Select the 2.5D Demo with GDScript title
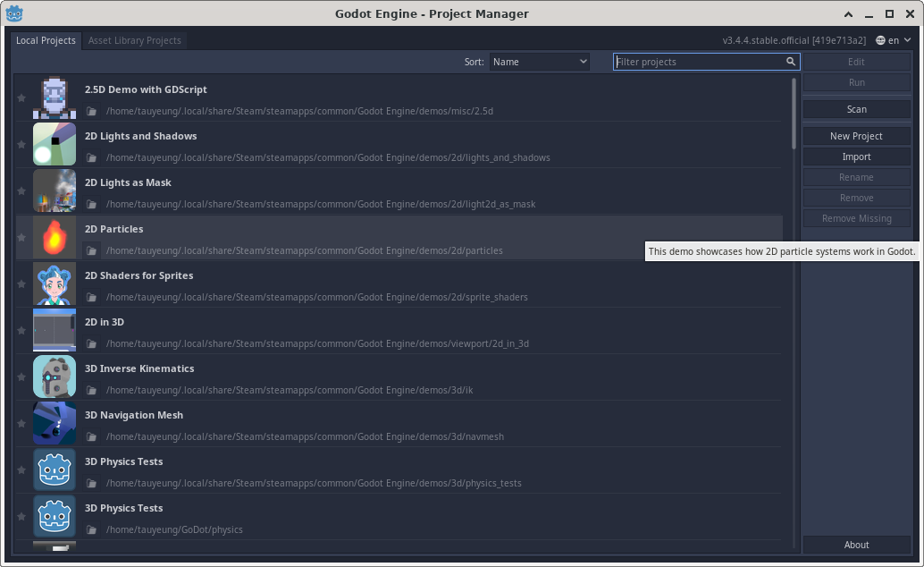This screenshot has width=924, height=567. [146, 89]
